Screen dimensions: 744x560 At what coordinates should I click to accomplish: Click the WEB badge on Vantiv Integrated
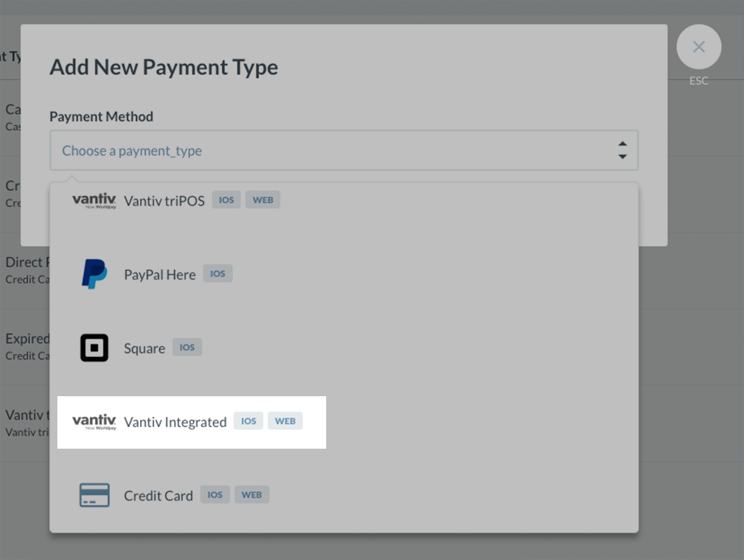click(x=285, y=421)
